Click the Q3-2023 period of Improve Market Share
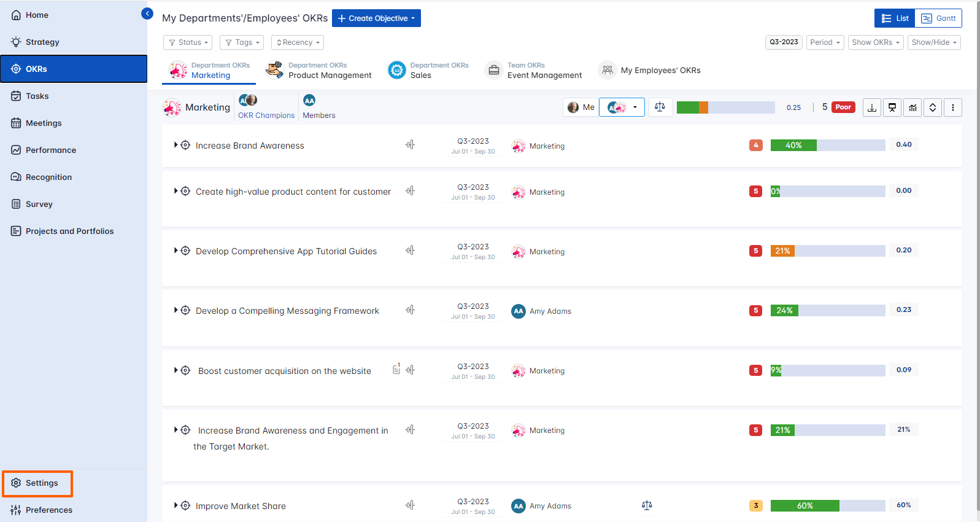Image resolution: width=980 pixels, height=522 pixels. point(473,502)
